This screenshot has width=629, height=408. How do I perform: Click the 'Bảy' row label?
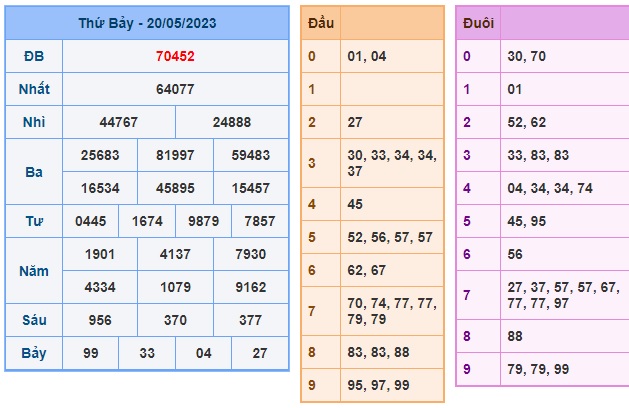click(x=34, y=353)
